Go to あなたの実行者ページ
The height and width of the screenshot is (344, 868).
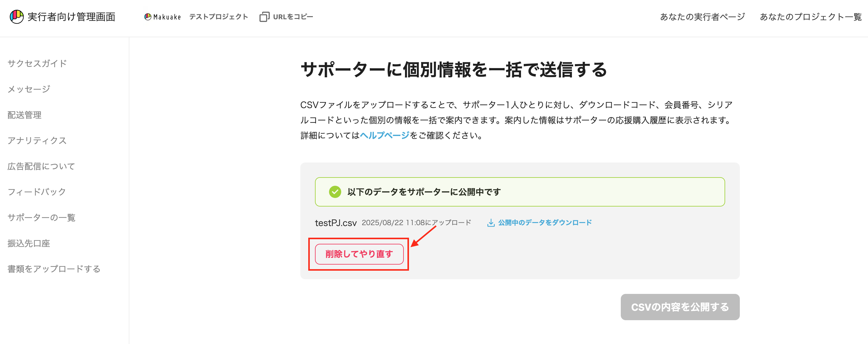(702, 16)
